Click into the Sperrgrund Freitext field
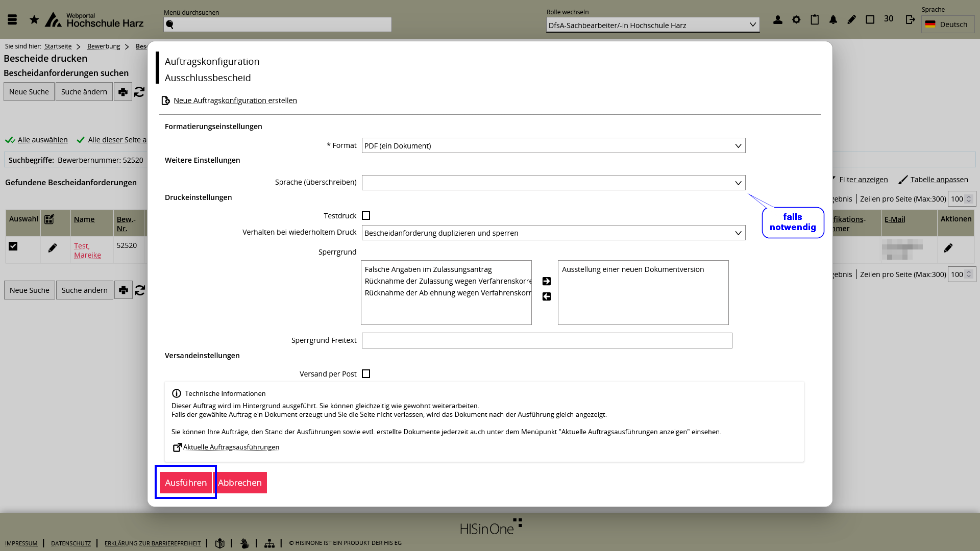This screenshot has height=551, width=980. coord(547,341)
